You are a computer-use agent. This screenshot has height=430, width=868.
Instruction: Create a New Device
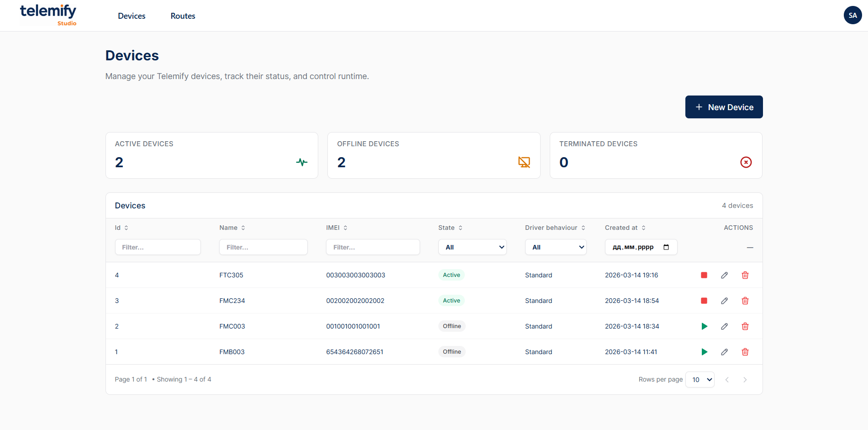[x=724, y=107]
